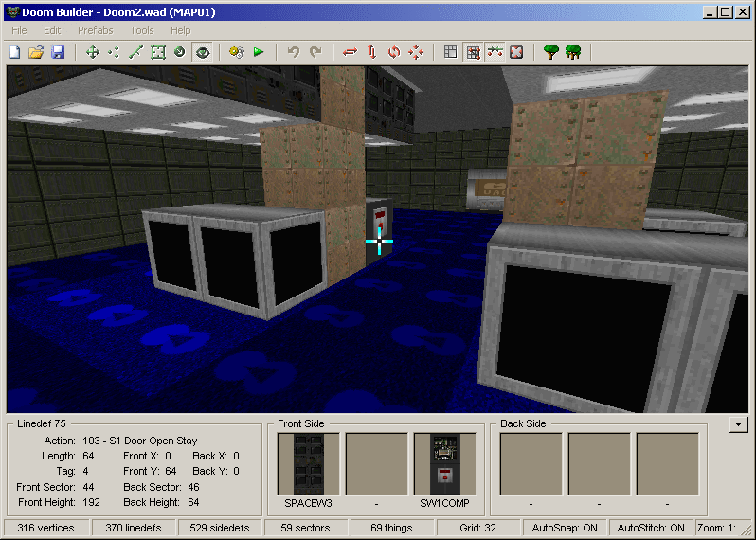Screen dimensions: 756x540
Task: Click 69 things status entry
Action: click(x=391, y=528)
